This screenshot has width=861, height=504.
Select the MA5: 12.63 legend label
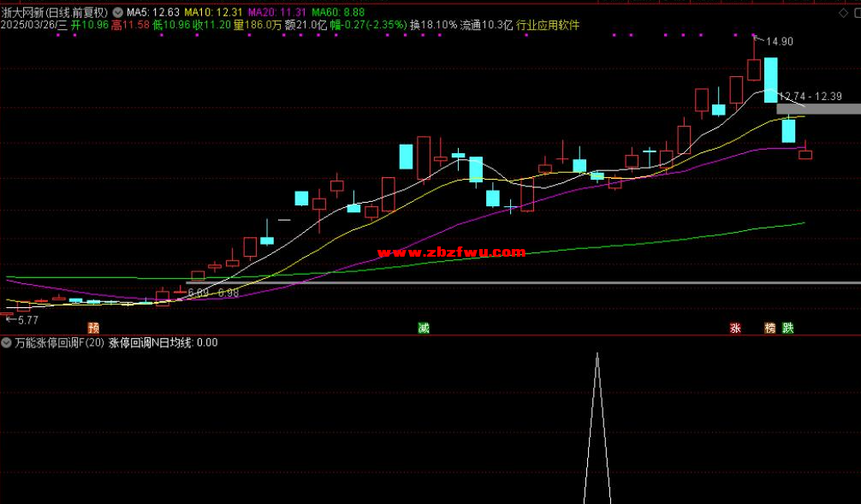point(153,12)
